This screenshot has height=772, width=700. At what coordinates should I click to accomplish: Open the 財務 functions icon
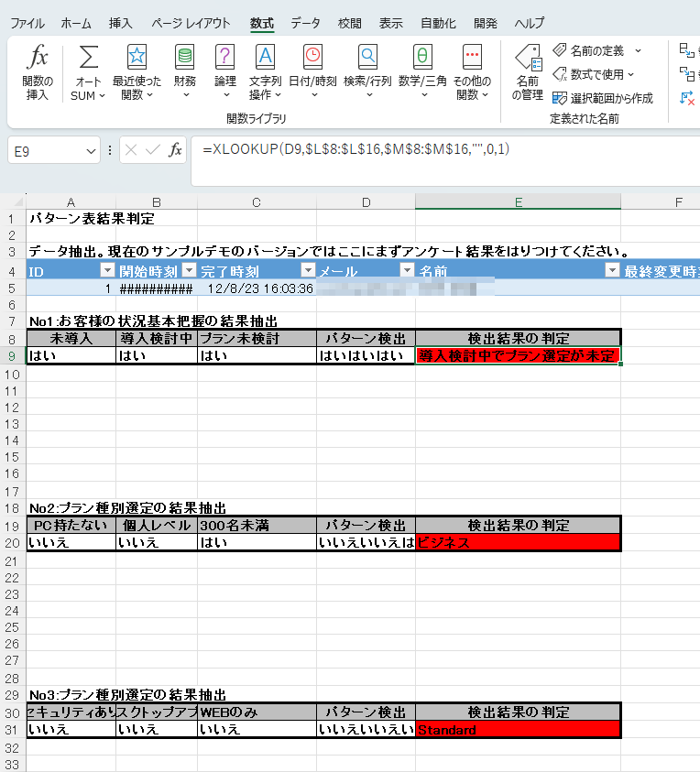point(184,58)
